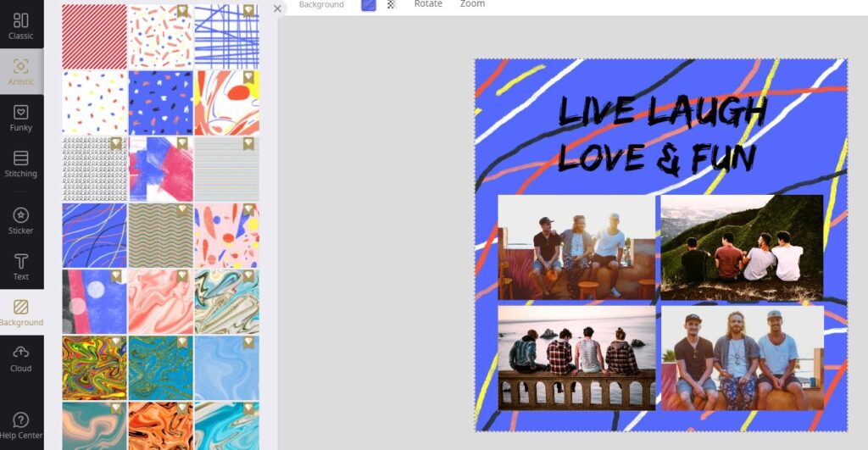Choose the red diagonal striped pattern
868x450 pixels.
click(x=94, y=36)
